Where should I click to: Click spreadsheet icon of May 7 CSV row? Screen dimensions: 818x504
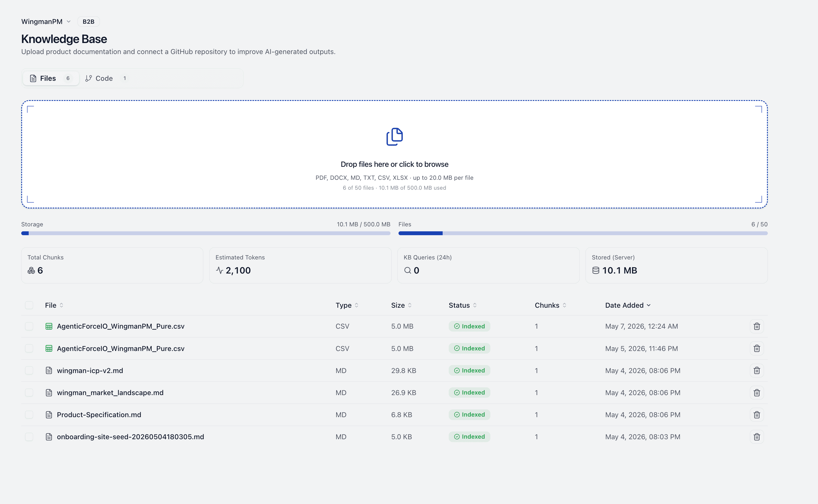[x=49, y=326]
